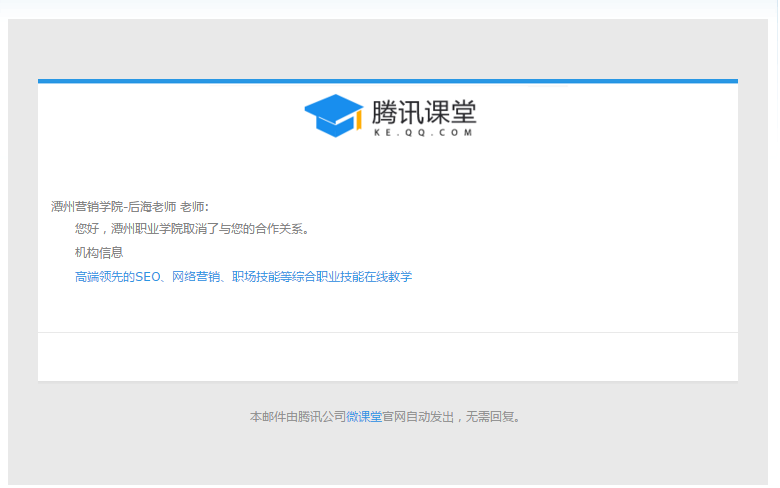Open the "高端领先的SEO" institution link
Image resolution: width=780 pixels, height=488 pixels.
pyautogui.click(x=117, y=276)
